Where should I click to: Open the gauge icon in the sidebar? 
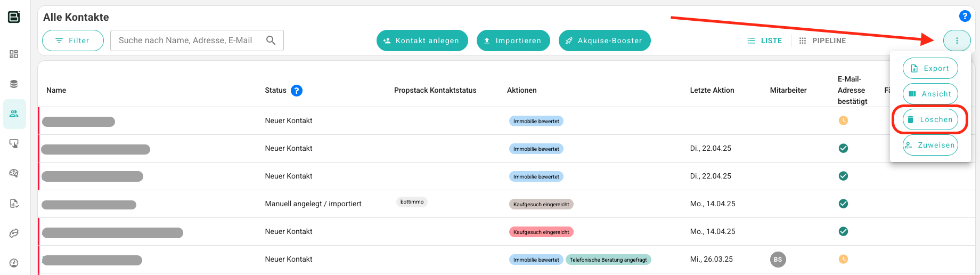(14, 263)
